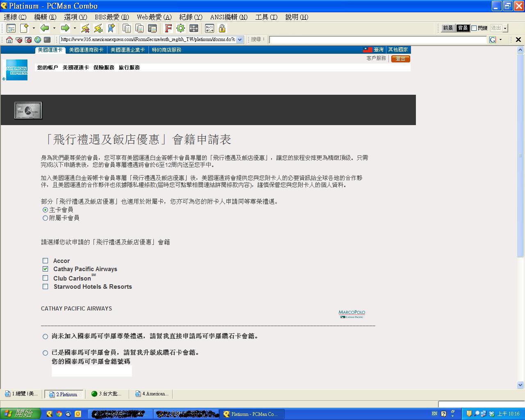Go to home page via house icon
Viewport: 525px width, 420px height.
(9, 40)
